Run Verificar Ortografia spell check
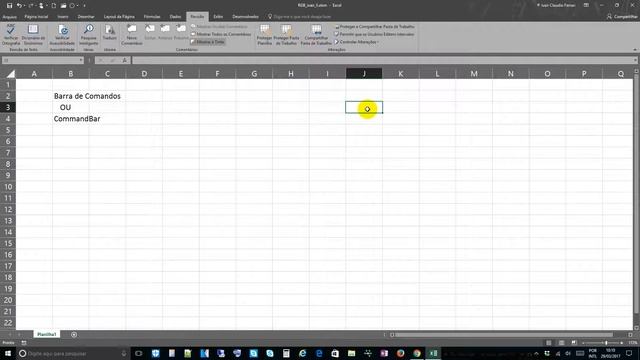This screenshot has height=360, width=640. tap(11, 34)
